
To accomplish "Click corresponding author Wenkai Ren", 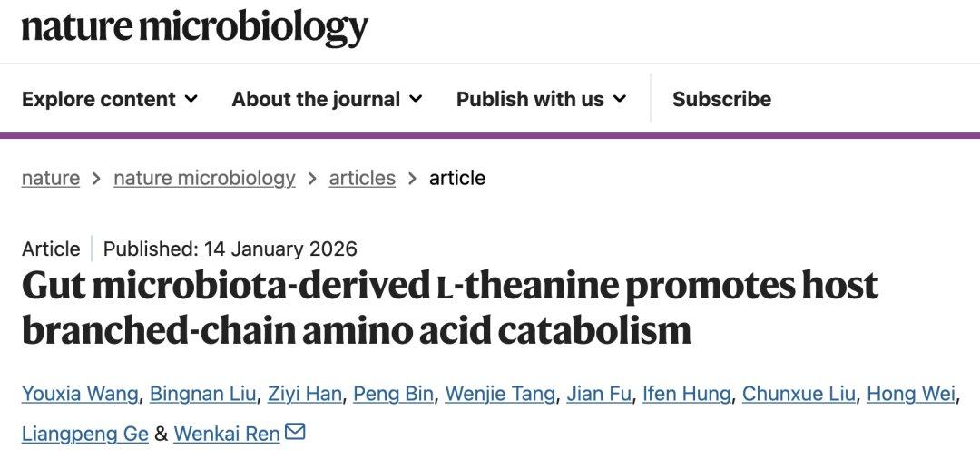I will coord(227,434).
